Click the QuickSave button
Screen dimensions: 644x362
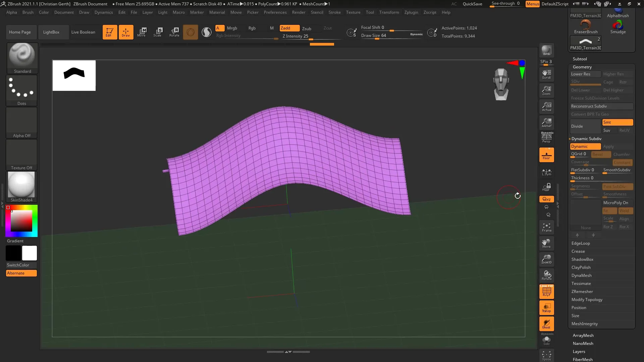point(472,4)
